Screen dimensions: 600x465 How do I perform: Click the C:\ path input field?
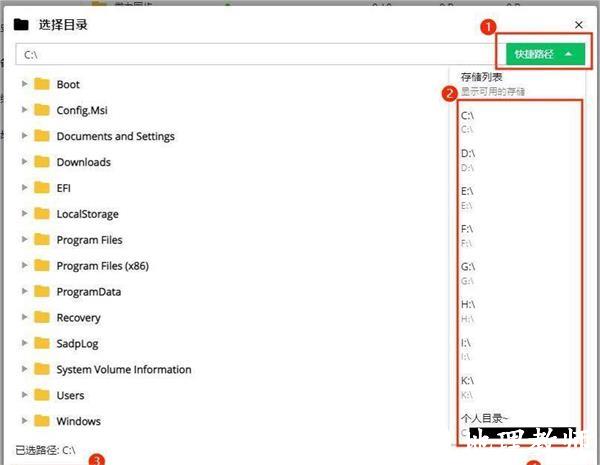257,55
